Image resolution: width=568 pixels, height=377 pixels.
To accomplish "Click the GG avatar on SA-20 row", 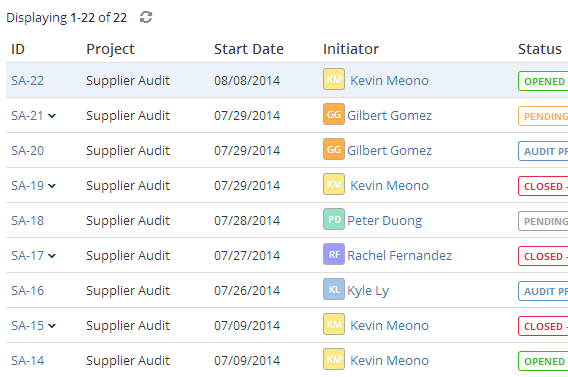I will click(334, 149).
